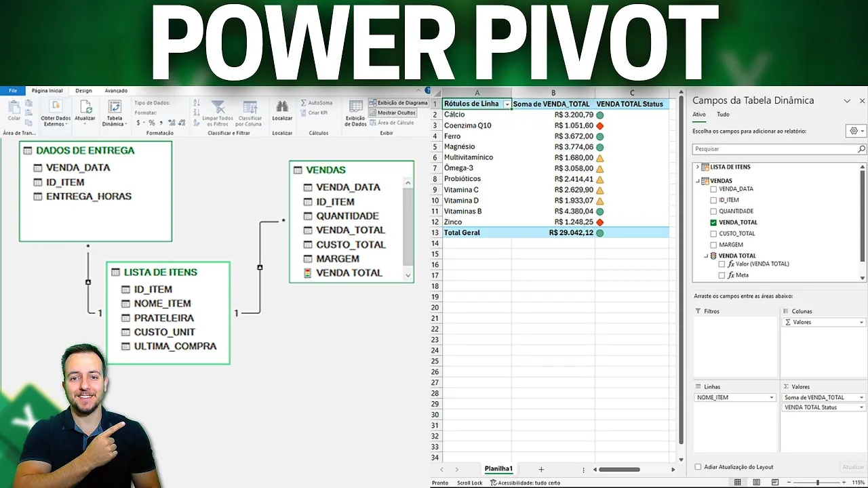Click sort ascending A-Z icon
This screenshot has height=488, width=868.
click(x=197, y=103)
